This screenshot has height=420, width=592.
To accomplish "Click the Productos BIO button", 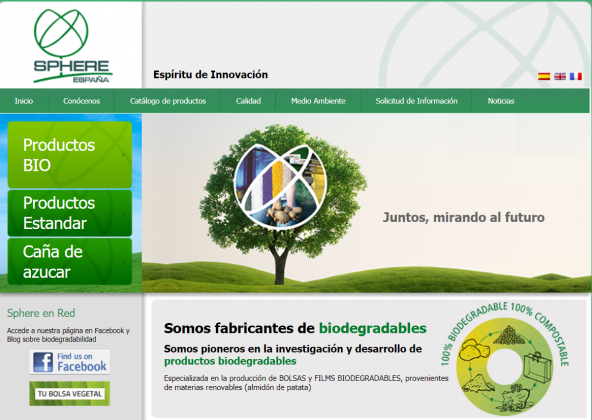I will [x=70, y=155].
